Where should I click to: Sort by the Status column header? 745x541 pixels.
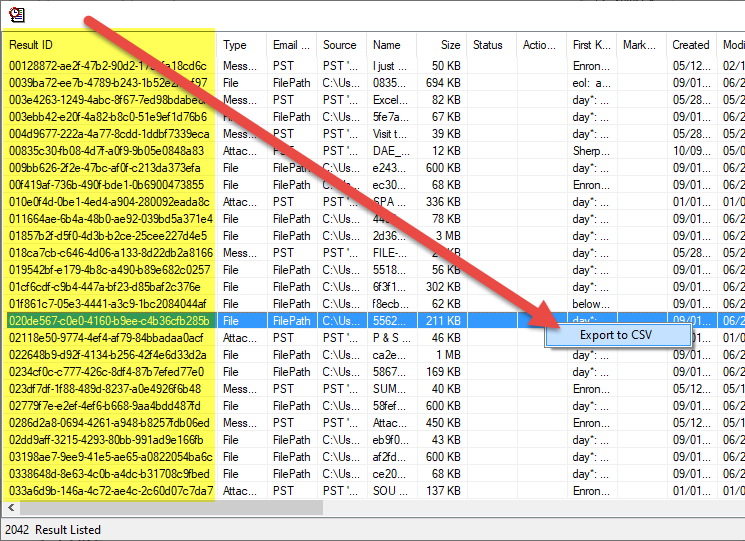490,45
